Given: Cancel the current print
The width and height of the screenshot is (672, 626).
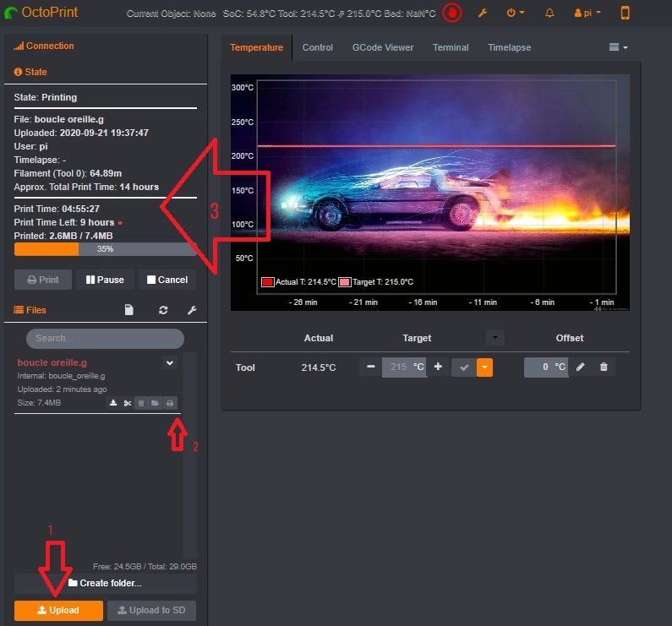Looking at the screenshot, I should 167,280.
